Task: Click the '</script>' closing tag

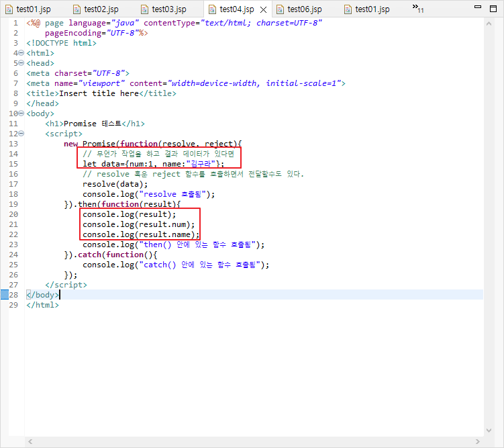Action: coord(66,285)
